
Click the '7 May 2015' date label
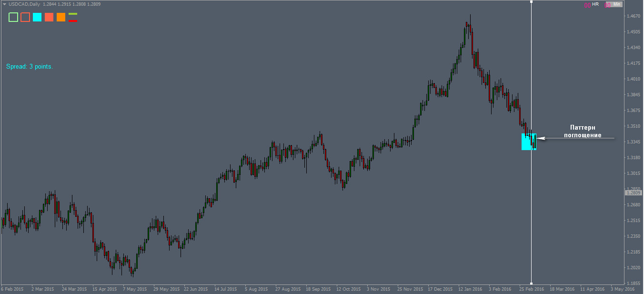pyautogui.click(x=135, y=289)
